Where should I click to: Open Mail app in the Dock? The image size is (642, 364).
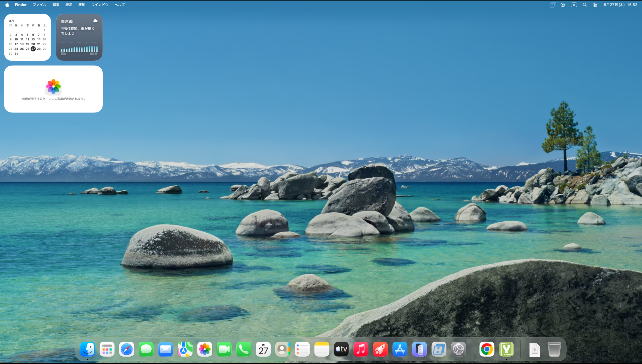pos(166,349)
